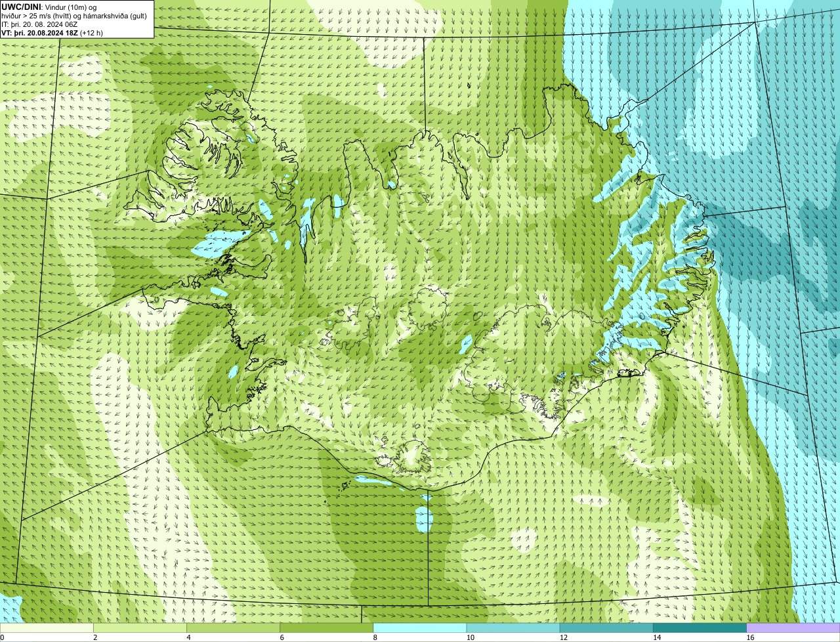Click the 4–6 m/s green legend swatch
840x642 pixels.
233,628
